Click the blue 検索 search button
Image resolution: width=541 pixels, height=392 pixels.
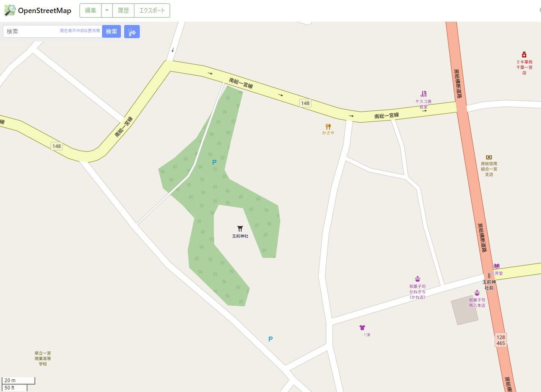click(112, 31)
